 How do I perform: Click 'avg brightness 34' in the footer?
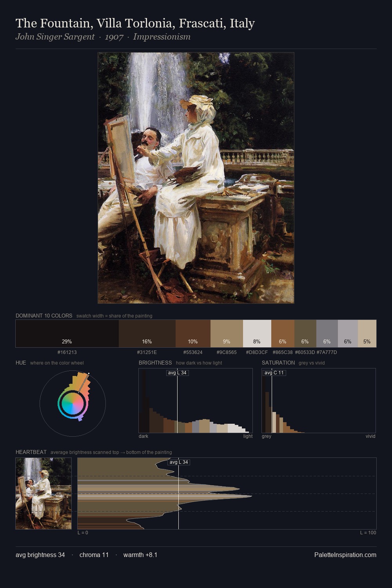40,555
